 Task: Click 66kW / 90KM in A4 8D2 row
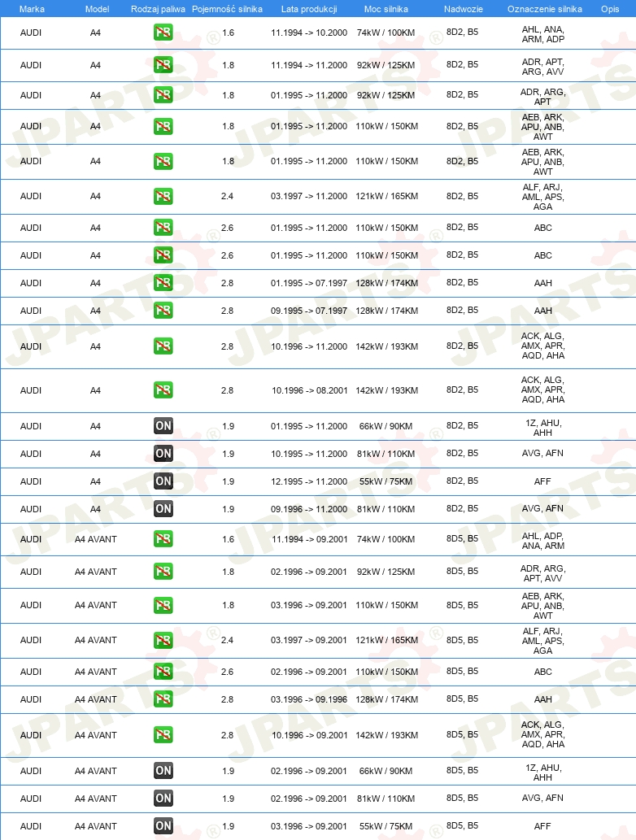click(x=386, y=426)
